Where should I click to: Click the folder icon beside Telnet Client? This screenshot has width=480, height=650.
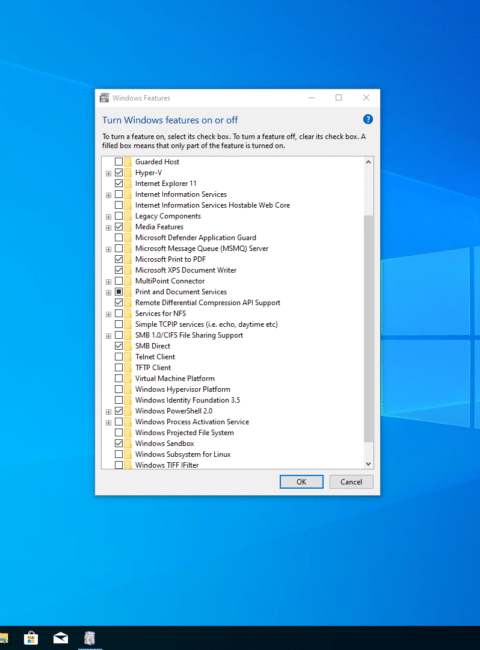click(128, 357)
